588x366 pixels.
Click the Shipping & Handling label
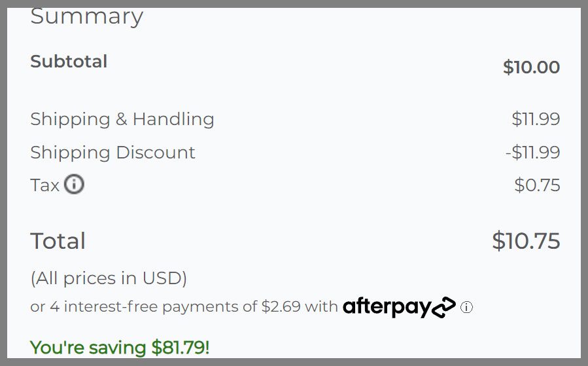(122, 119)
